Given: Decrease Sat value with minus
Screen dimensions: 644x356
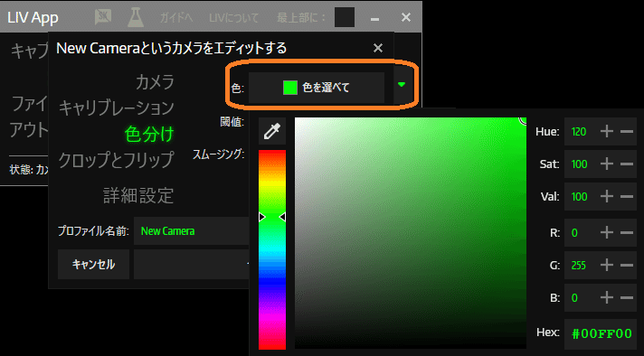Looking at the screenshot, I should pyautogui.click(x=627, y=164).
